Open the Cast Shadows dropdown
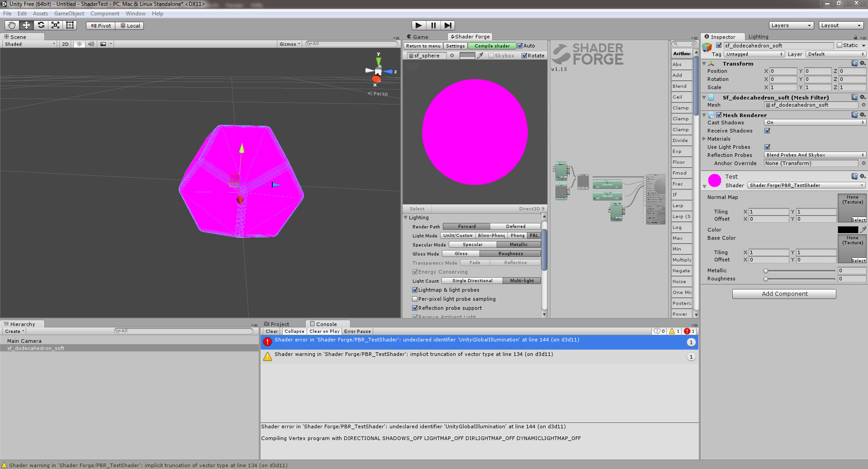Viewport: 868px width, 469px height. 815,123
